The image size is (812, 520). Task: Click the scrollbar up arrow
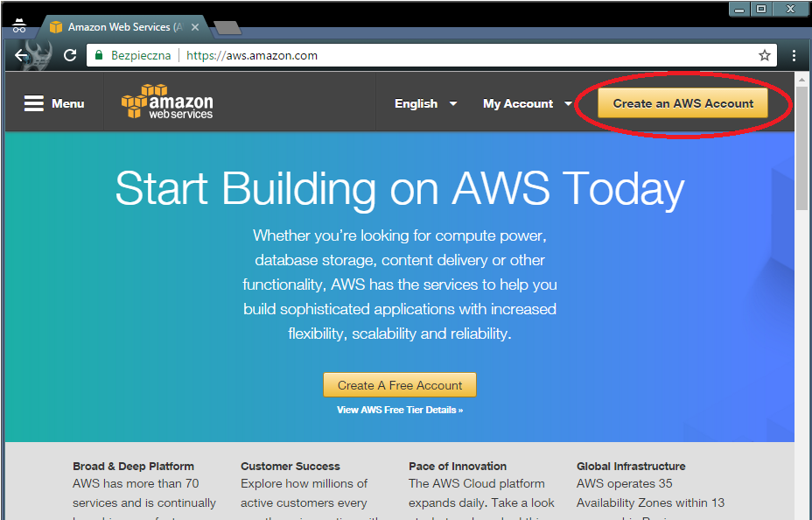click(x=801, y=79)
